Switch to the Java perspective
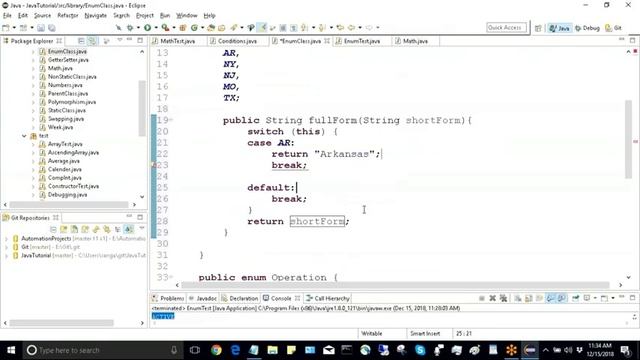This screenshot has height=360, width=640. pyautogui.click(x=559, y=28)
